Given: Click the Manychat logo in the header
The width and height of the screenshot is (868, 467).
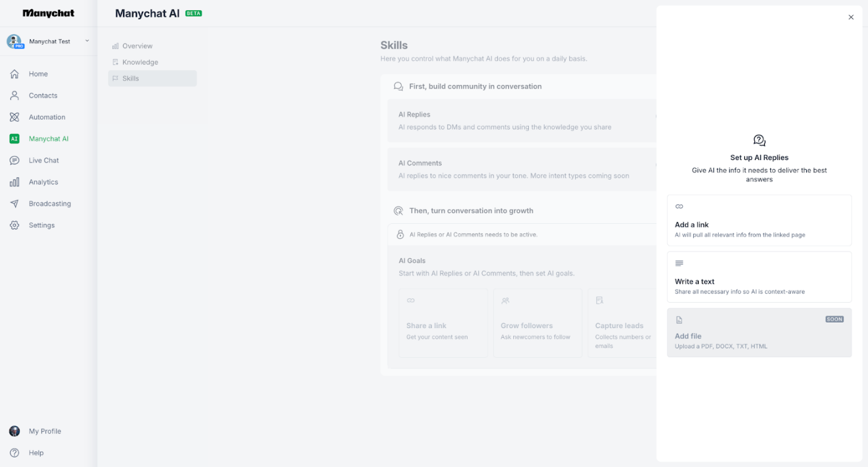Looking at the screenshot, I should (49, 13).
